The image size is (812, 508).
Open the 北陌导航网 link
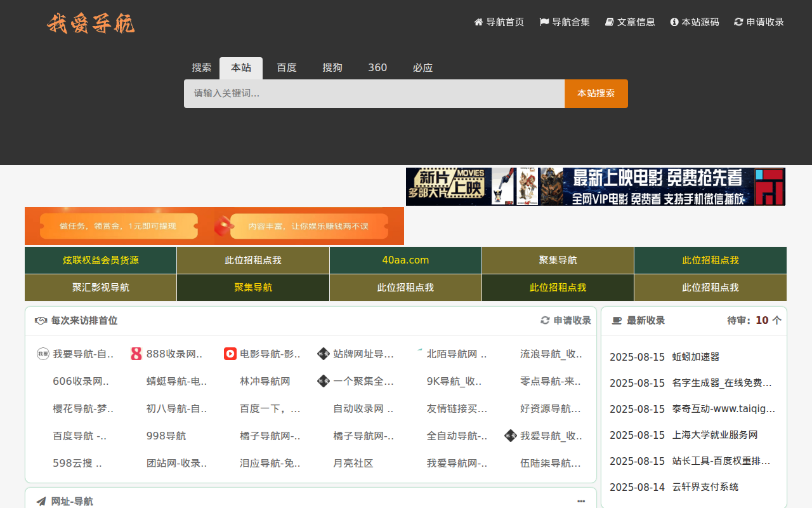click(457, 354)
